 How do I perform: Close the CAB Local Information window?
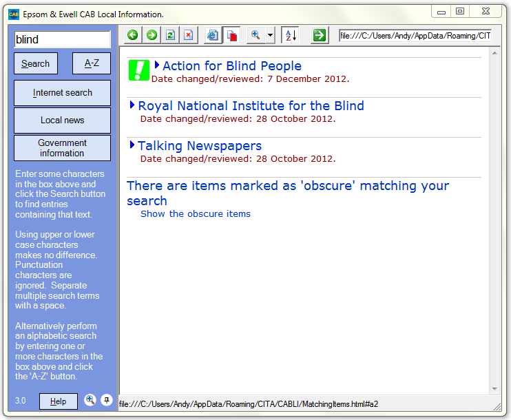486,12
